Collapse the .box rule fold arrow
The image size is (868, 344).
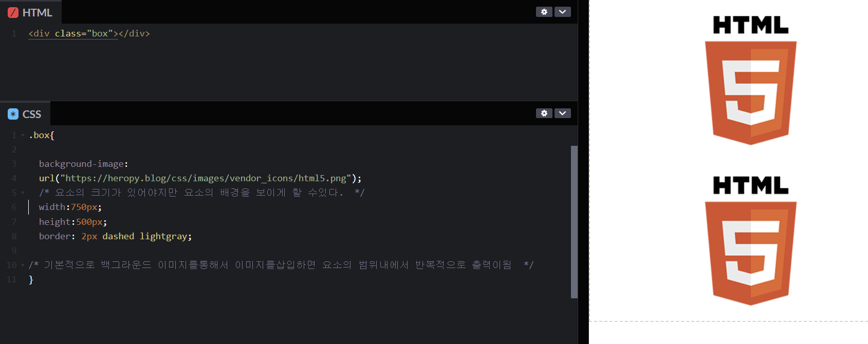tap(23, 136)
